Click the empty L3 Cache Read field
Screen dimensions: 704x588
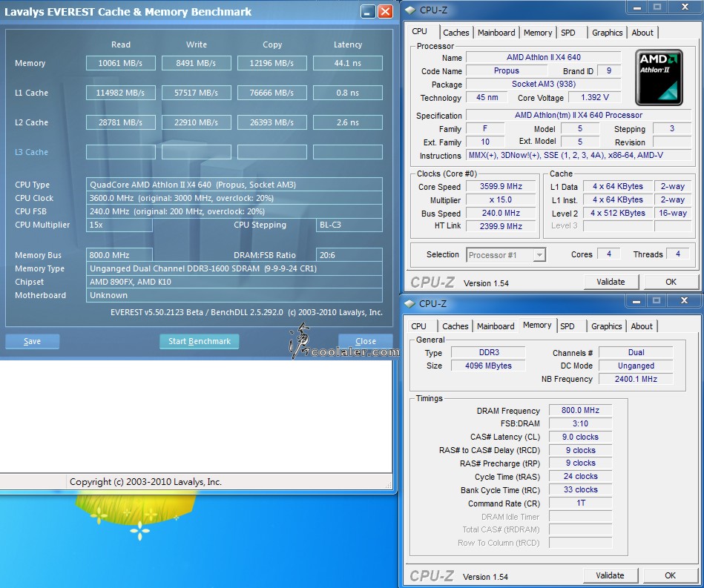point(121,152)
